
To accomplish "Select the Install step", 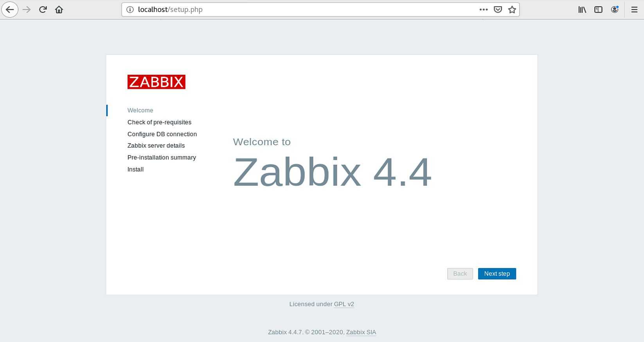I will [x=135, y=169].
